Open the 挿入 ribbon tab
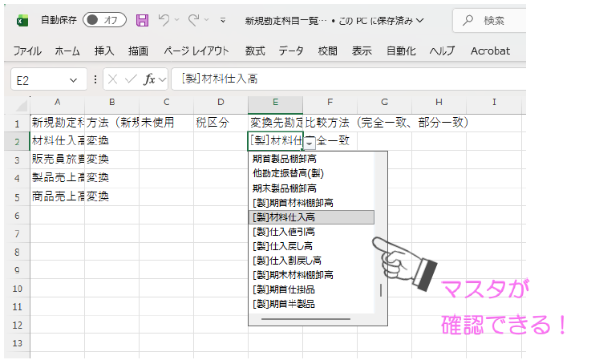This screenshot has height=364, width=591. (x=104, y=51)
